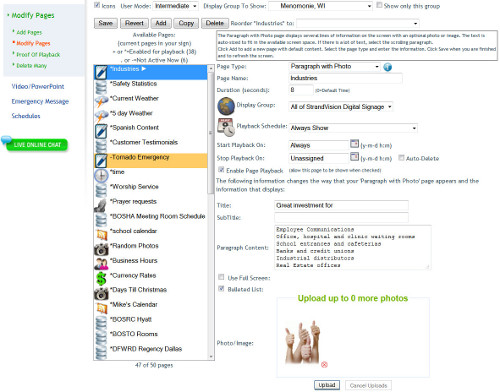Open the calendar picker for Stop Playback On
Image resolution: width=500 pixels, height=392 pixels.
[x=354, y=157]
